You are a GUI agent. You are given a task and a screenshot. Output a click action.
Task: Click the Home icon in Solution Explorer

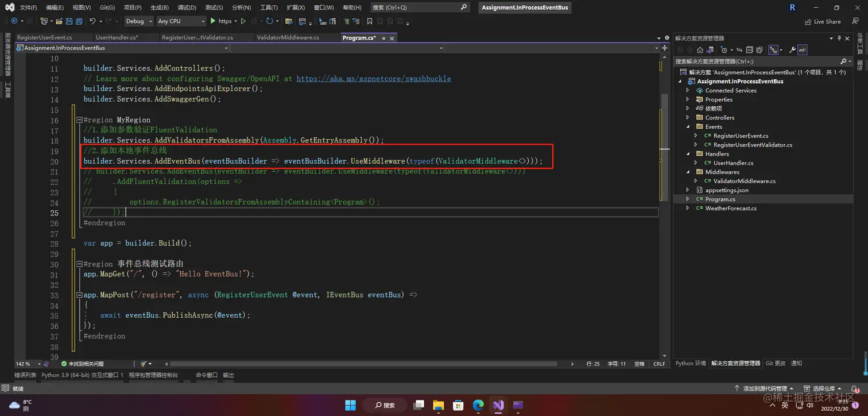[x=700, y=50]
